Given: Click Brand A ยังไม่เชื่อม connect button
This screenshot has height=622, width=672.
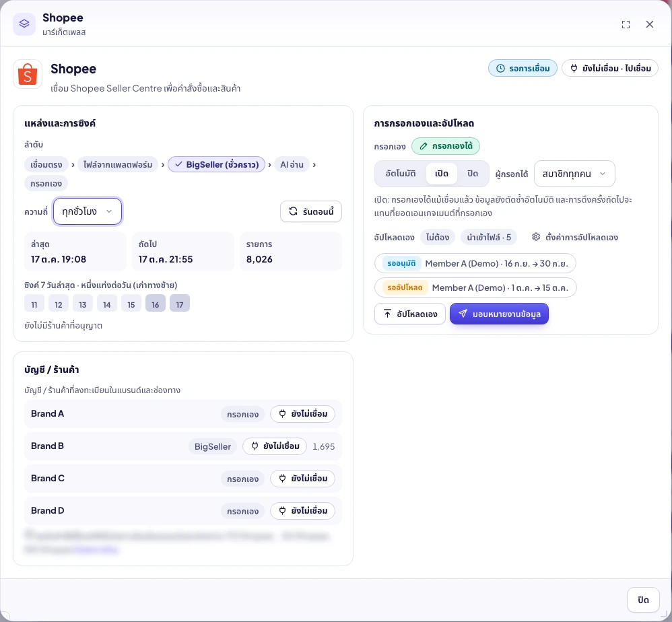Looking at the screenshot, I should coord(302,414).
